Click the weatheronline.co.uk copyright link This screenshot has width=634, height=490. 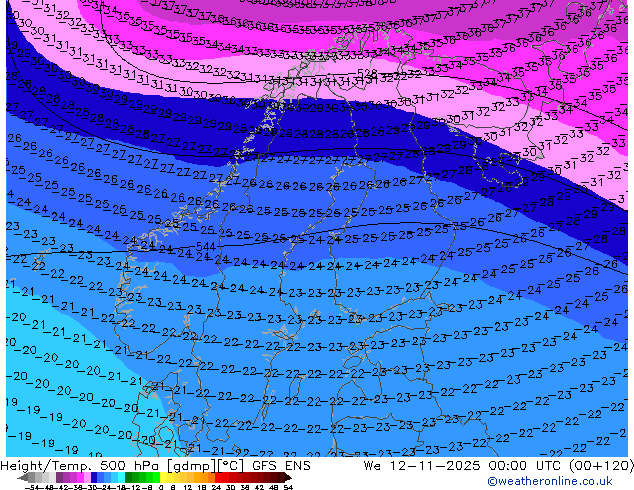coord(550,481)
